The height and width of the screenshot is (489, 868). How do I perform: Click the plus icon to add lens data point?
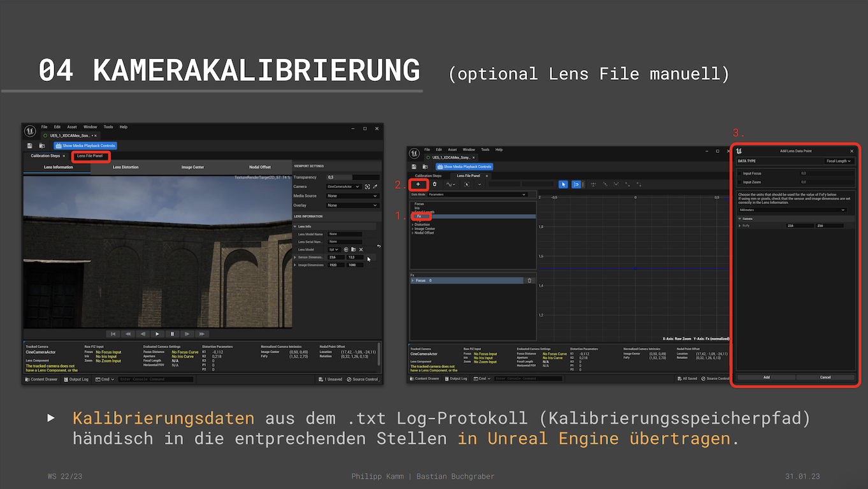pos(418,184)
